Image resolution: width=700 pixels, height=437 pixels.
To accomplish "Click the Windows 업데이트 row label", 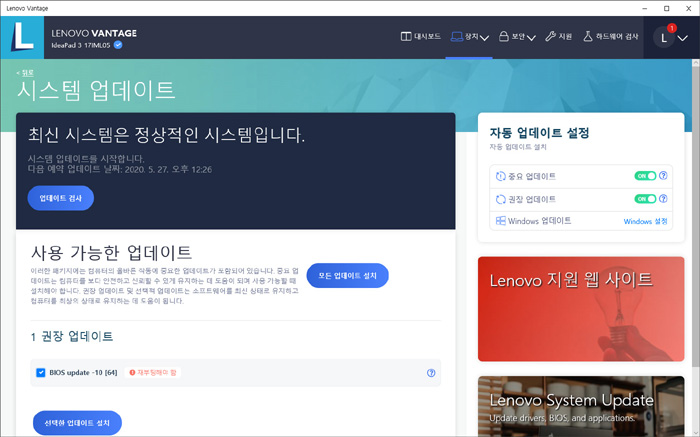I will tap(539, 221).
